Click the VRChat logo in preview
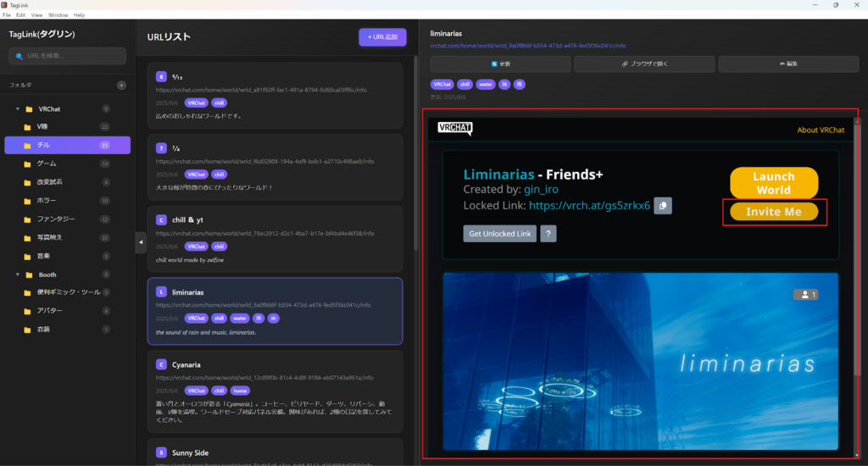This screenshot has width=868, height=466. 455,129
